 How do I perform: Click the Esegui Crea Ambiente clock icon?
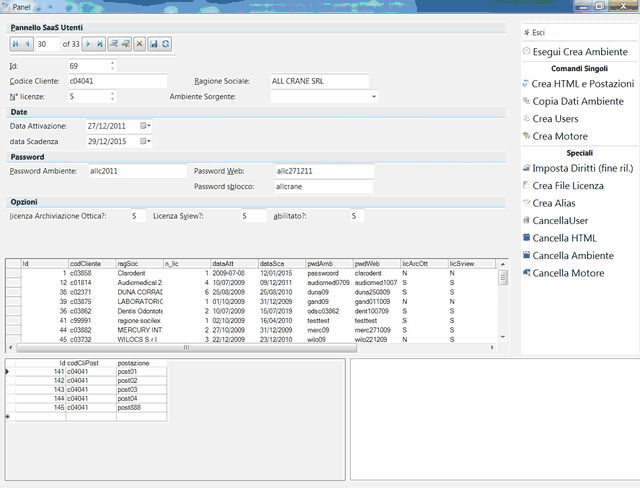pyautogui.click(x=527, y=51)
